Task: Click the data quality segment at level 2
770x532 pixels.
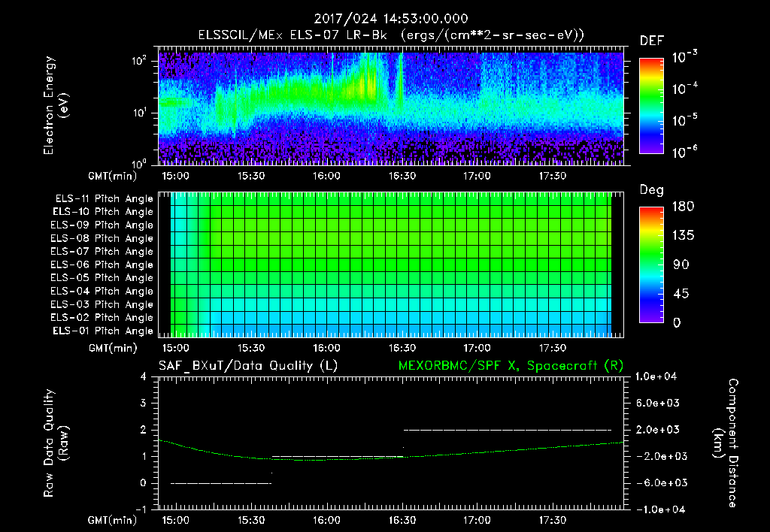Action: tap(508, 430)
